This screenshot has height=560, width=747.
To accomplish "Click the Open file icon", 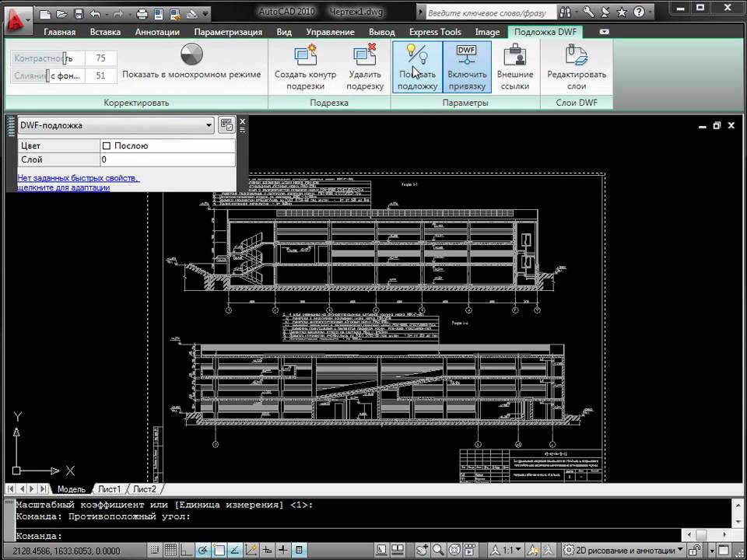I will point(62,14).
